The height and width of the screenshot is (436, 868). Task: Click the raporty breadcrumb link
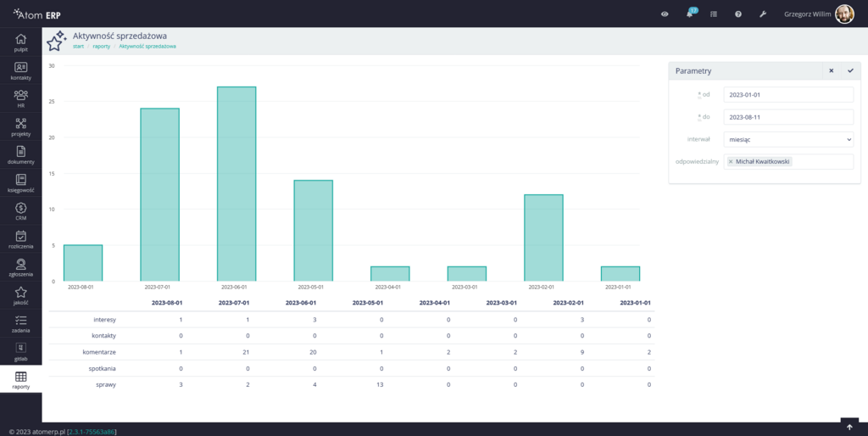pyautogui.click(x=101, y=47)
